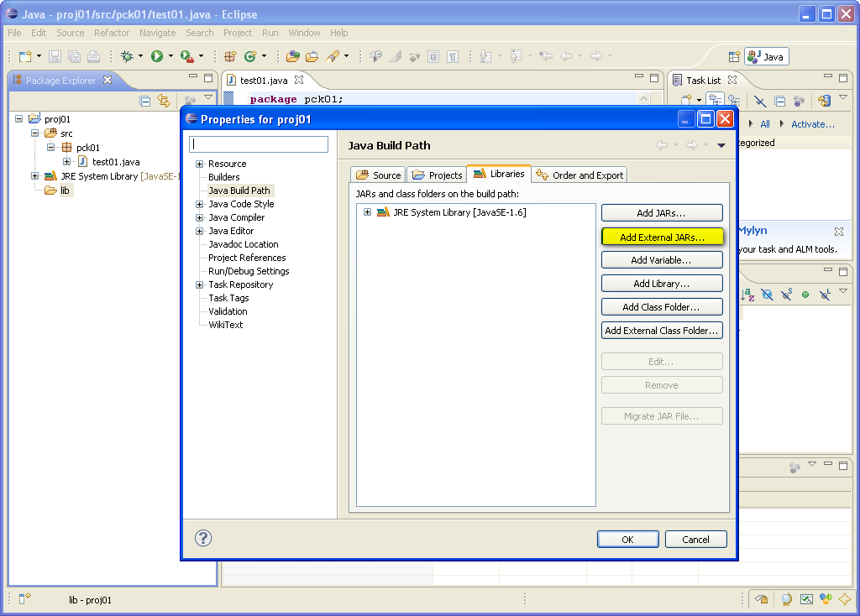The image size is (860, 616).
Task: Toggle Hide Non-Public Members green dot
Action: [805, 295]
